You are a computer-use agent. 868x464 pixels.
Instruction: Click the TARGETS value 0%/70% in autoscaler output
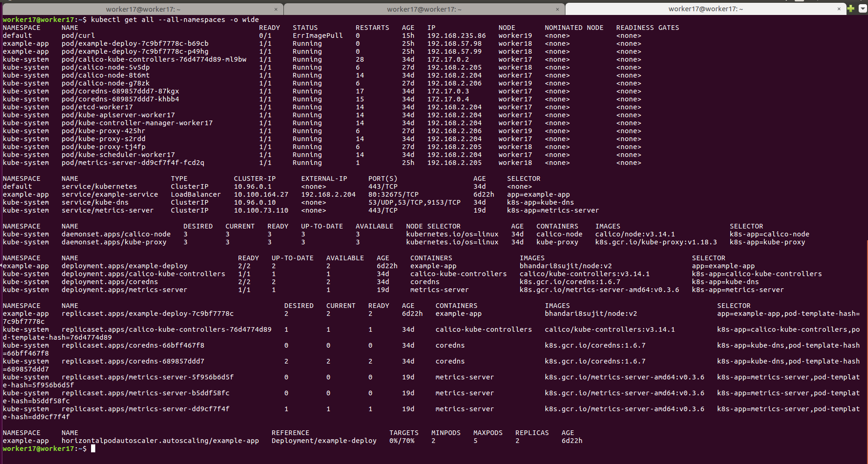click(x=402, y=440)
